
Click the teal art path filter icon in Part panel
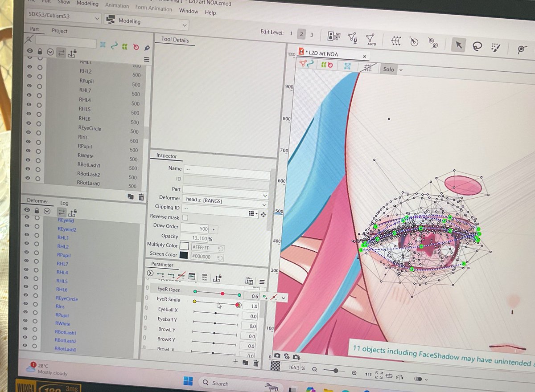(x=114, y=45)
